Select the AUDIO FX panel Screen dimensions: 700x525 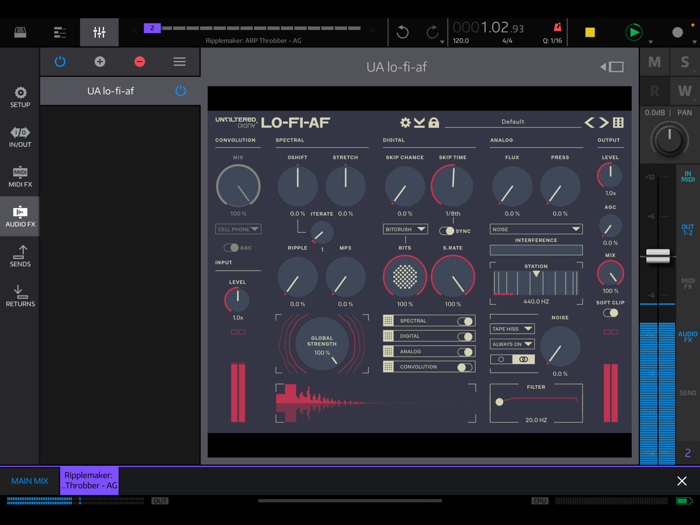tap(20, 216)
